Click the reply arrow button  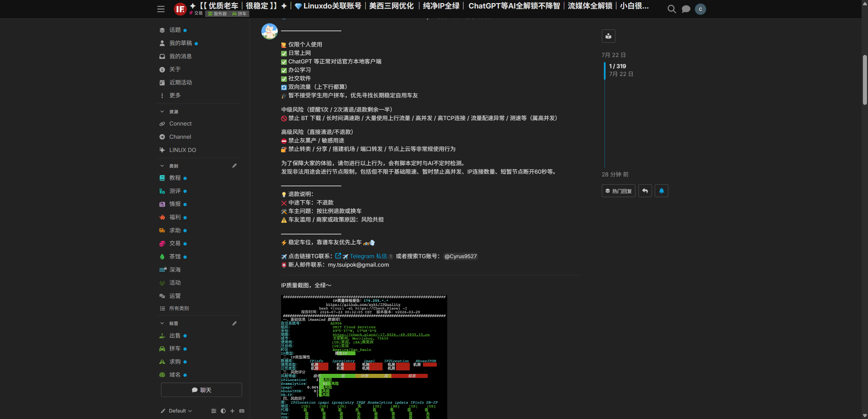pyautogui.click(x=645, y=191)
